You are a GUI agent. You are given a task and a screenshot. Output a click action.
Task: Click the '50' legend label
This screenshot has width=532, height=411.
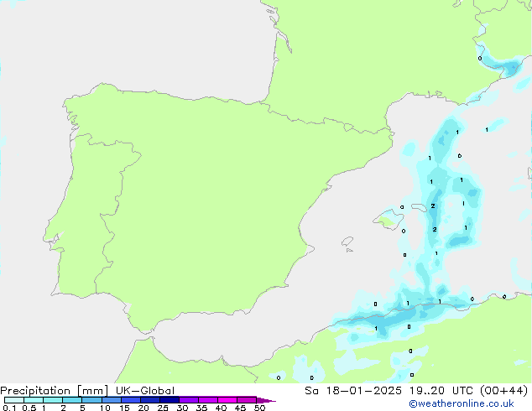click(x=259, y=408)
